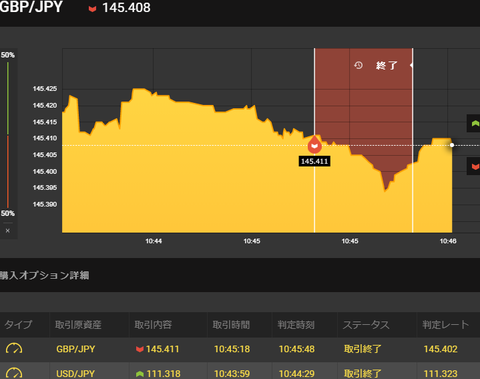This screenshot has height=379, width=480.
Task: Click the clock icon beside 終了
Action: pos(358,65)
